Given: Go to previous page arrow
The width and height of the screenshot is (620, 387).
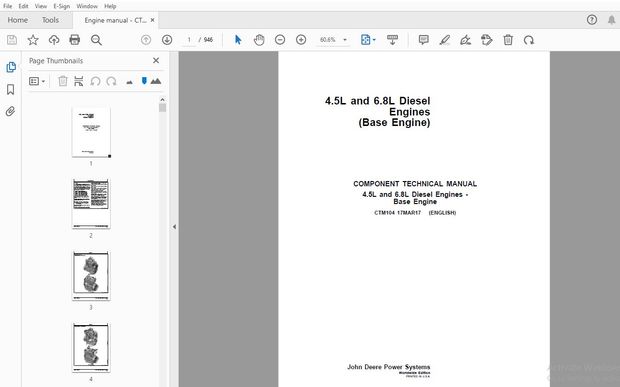Looking at the screenshot, I should [146, 40].
